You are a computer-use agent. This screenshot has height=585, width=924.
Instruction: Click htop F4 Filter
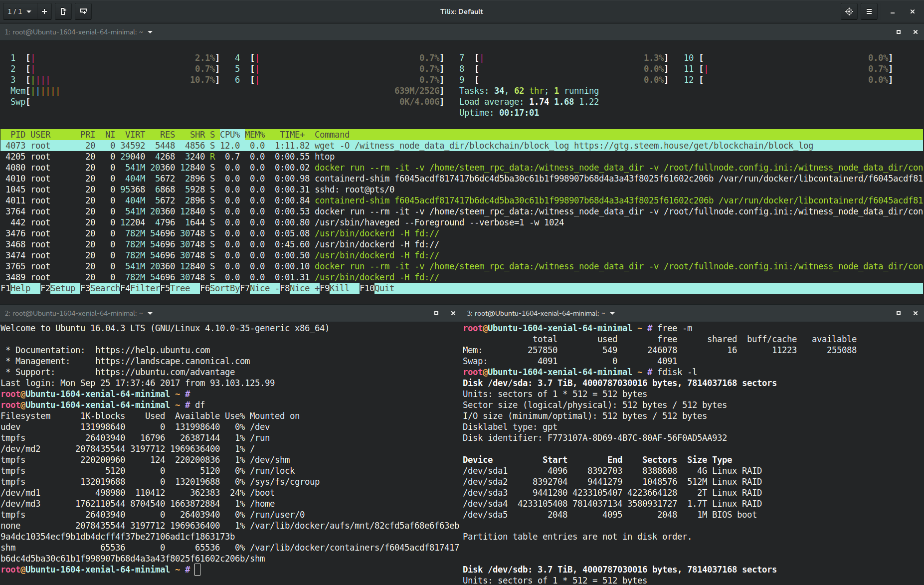coord(140,288)
